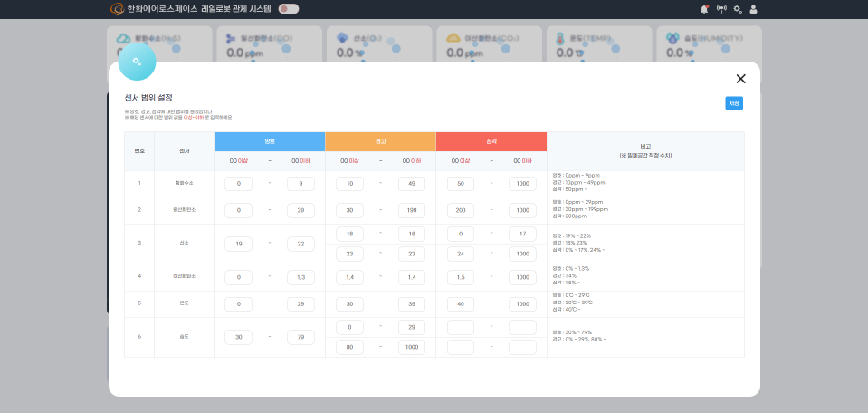The width and height of the screenshot is (868, 413).
Task: Click 습도 normal maximum field showing 79
Action: coord(300,337)
